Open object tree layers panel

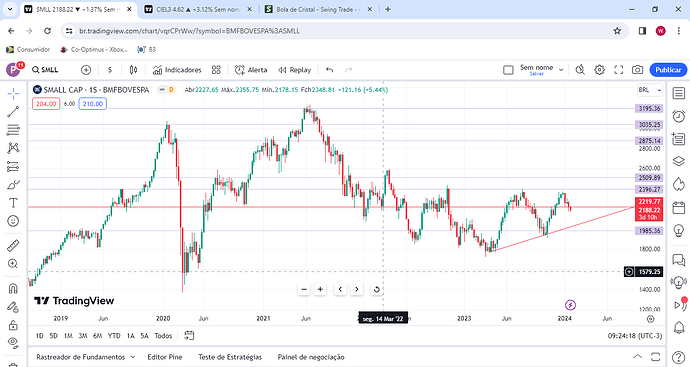point(679,161)
